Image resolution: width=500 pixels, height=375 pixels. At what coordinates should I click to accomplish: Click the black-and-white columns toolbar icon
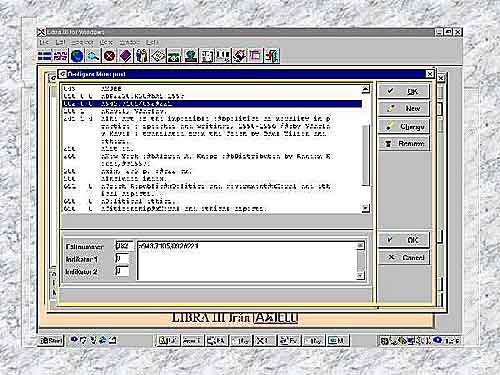pos(223,56)
